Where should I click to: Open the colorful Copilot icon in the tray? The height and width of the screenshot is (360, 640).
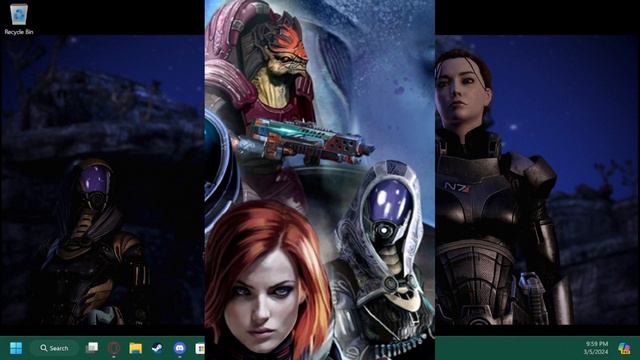coord(624,348)
